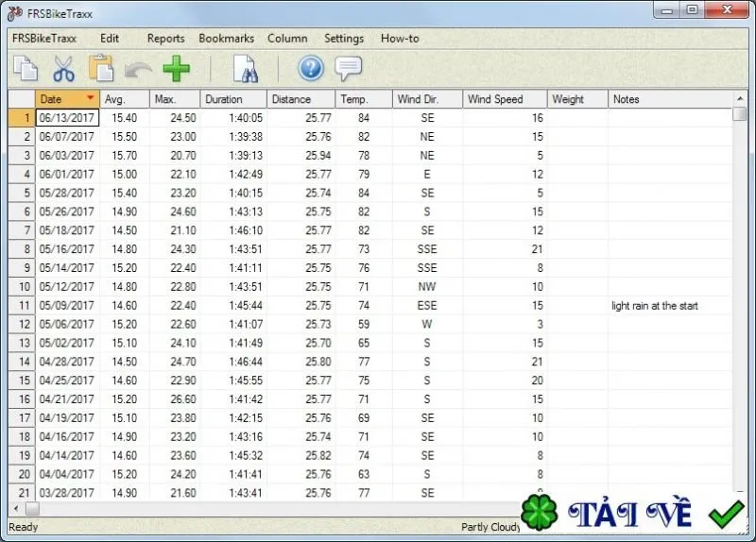Image resolution: width=756 pixels, height=542 pixels.
Task: Click the Cut scissors icon
Action: click(x=63, y=68)
